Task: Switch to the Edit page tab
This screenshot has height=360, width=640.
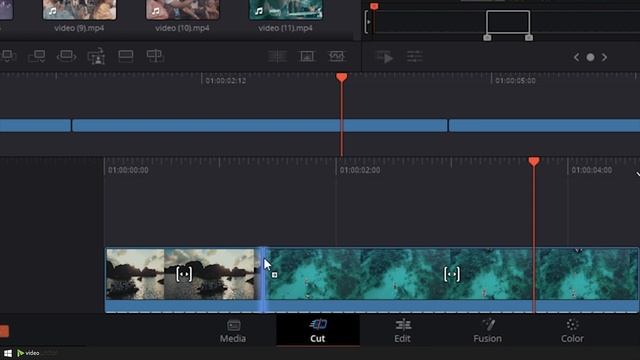Action: (x=402, y=331)
